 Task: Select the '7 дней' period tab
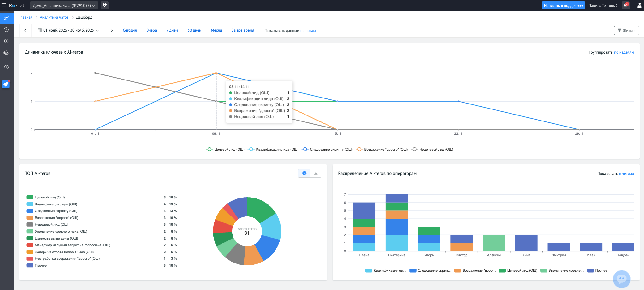click(x=172, y=31)
